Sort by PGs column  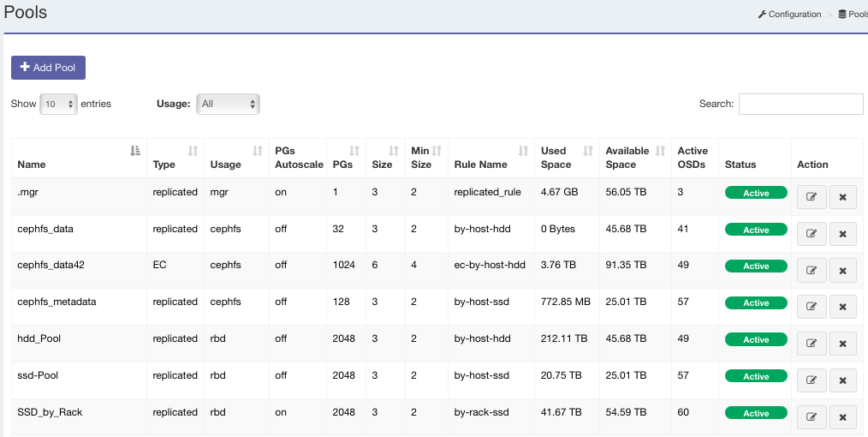coord(354,151)
